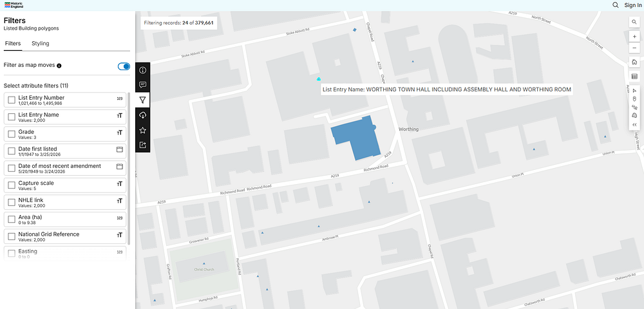Zoom out on the map
This screenshot has height=309, width=644.
click(x=634, y=48)
